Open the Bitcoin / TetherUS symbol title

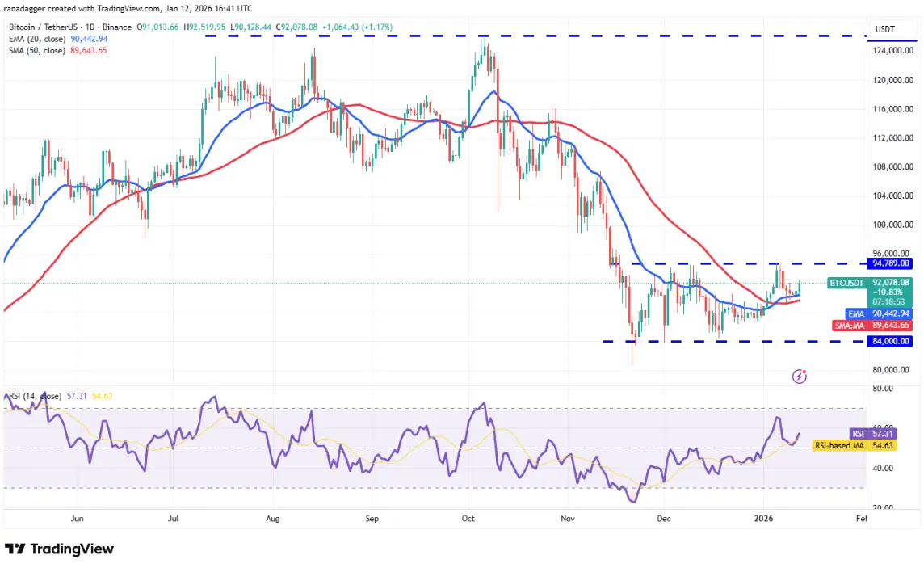tap(70, 27)
